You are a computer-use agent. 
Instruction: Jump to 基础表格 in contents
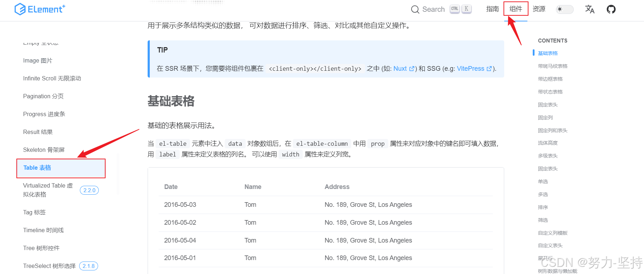548,53
